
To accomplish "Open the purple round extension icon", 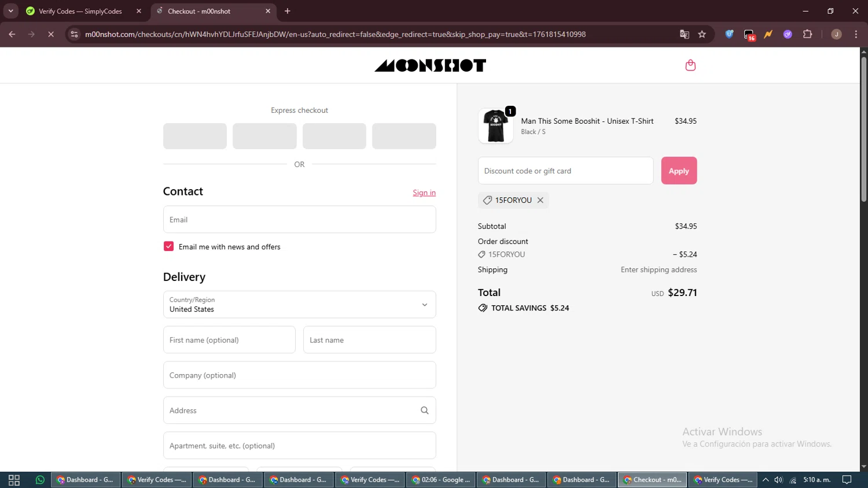I will pos(788,34).
